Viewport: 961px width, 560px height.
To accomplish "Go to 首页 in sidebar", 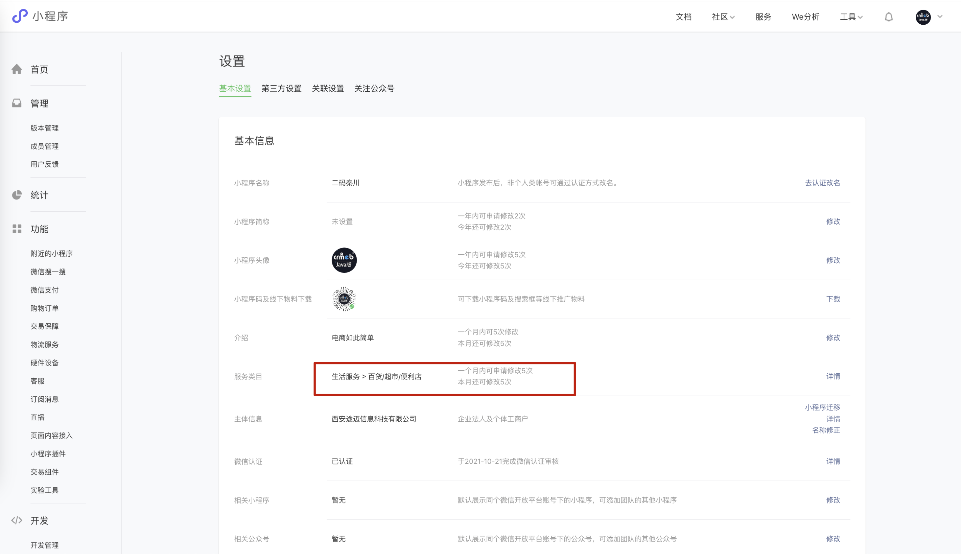I will point(39,69).
